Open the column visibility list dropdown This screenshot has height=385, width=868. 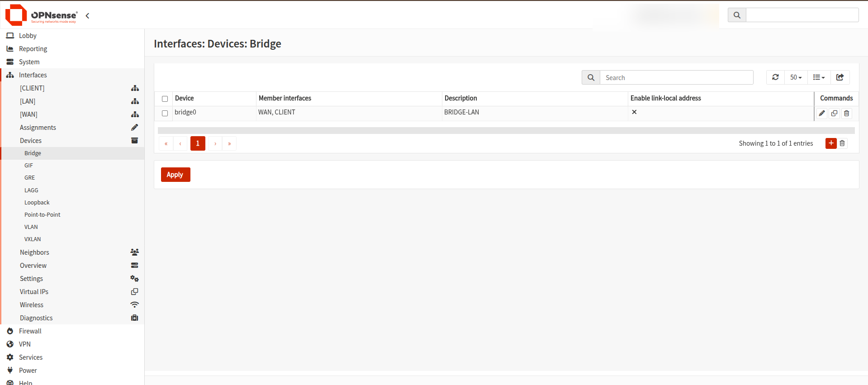point(819,77)
